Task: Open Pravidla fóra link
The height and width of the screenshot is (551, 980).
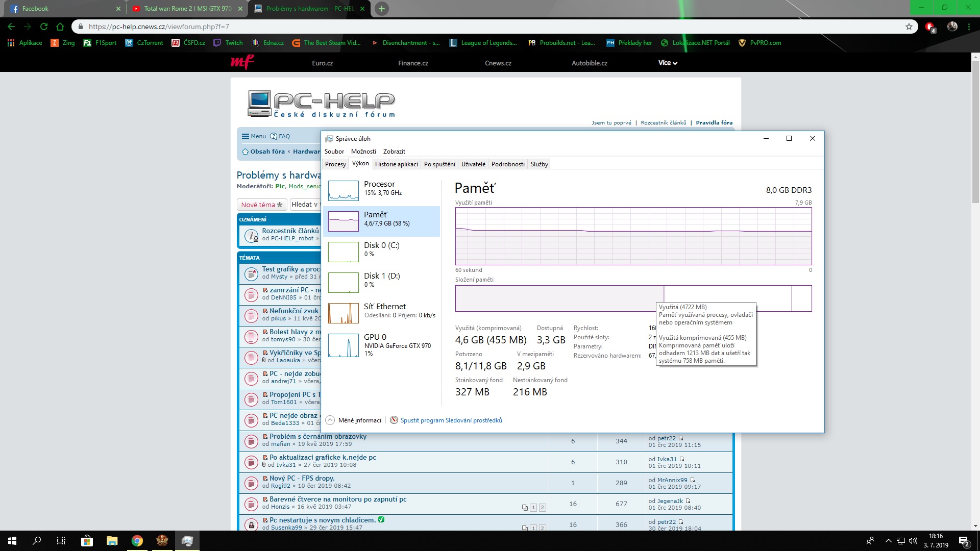Action: click(x=714, y=122)
